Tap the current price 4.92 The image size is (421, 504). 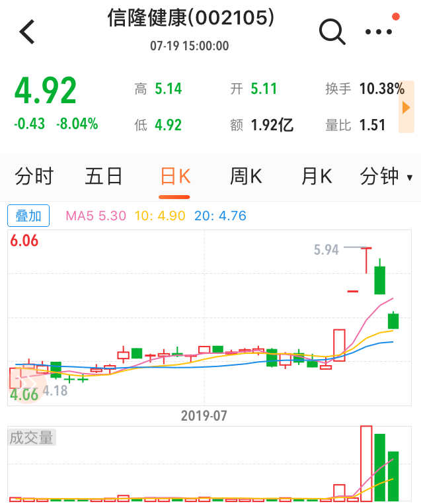(x=46, y=91)
